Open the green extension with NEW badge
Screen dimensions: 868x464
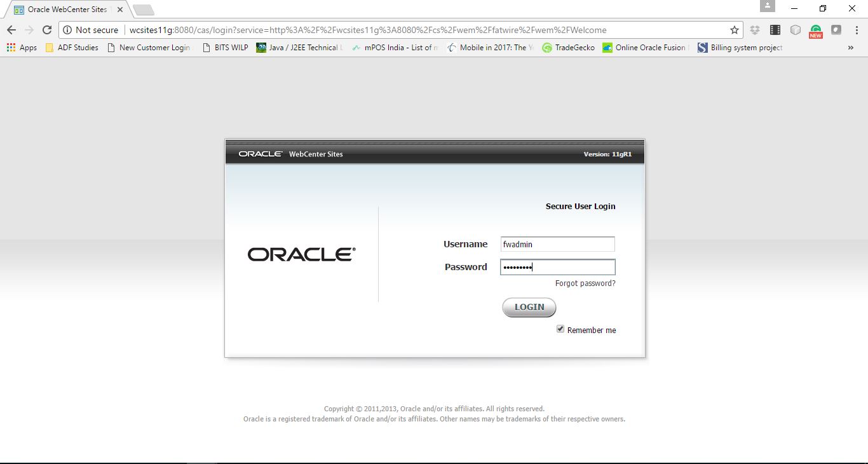pos(816,31)
